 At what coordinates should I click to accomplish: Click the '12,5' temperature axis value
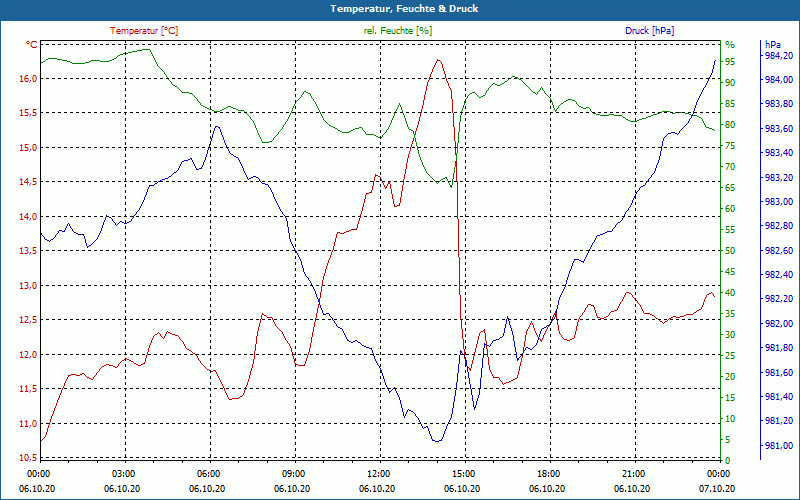click(28, 320)
